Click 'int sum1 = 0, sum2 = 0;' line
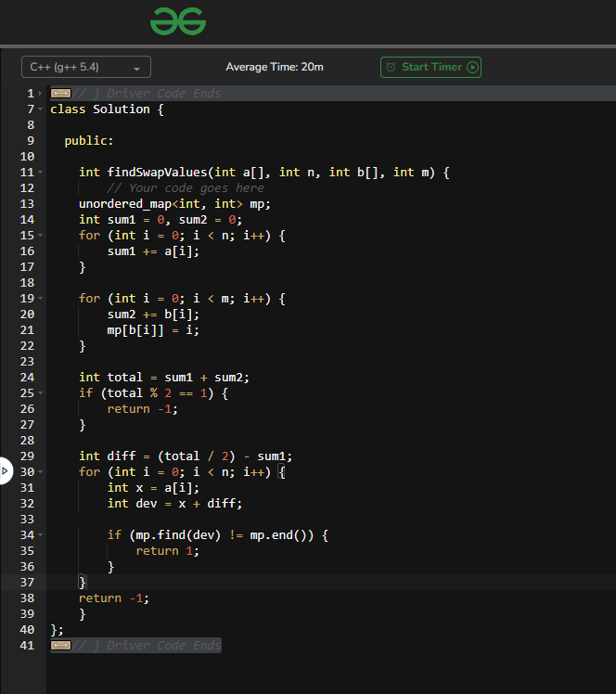This screenshot has width=616, height=694. (x=160, y=220)
